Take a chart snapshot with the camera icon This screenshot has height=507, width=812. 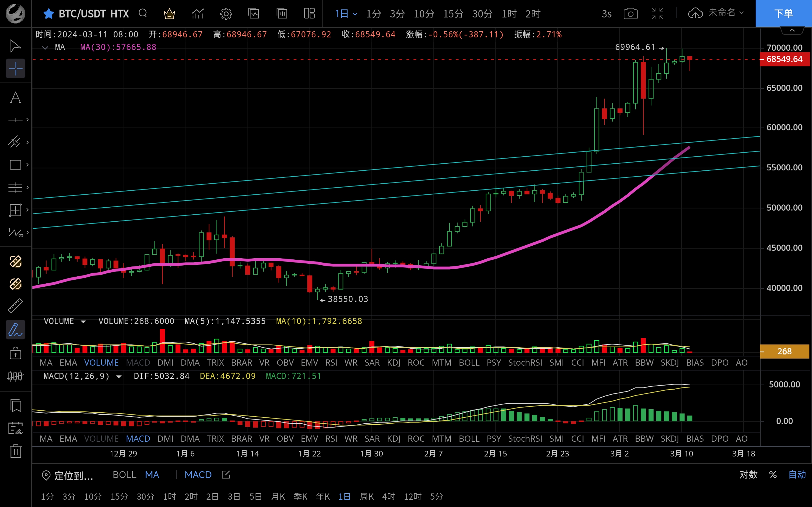(631, 14)
